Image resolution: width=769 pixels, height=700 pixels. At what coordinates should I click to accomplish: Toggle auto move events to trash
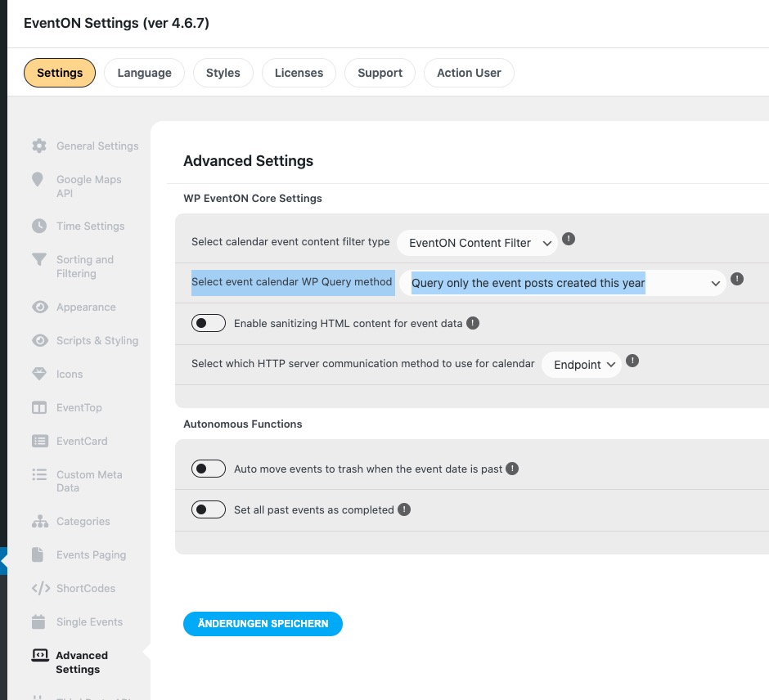pyautogui.click(x=209, y=469)
